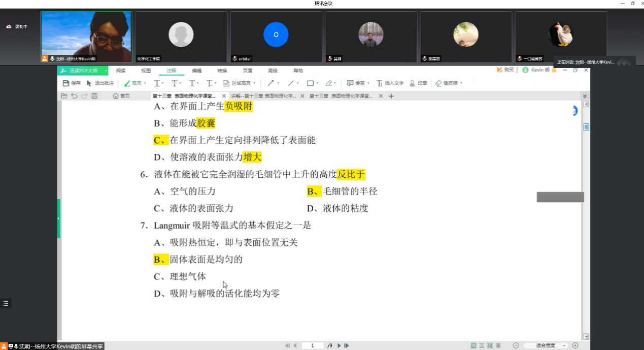The width and height of the screenshot is (644, 350).
Task: Toggle single page view mode
Action: pyautogui.click(x=473, y=345)
